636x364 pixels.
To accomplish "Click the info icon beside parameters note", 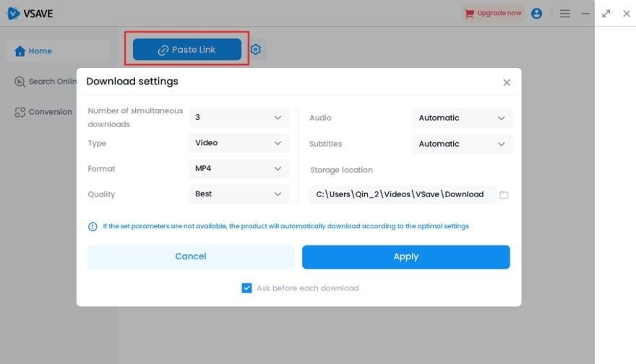I will click(x=93, y=227).
